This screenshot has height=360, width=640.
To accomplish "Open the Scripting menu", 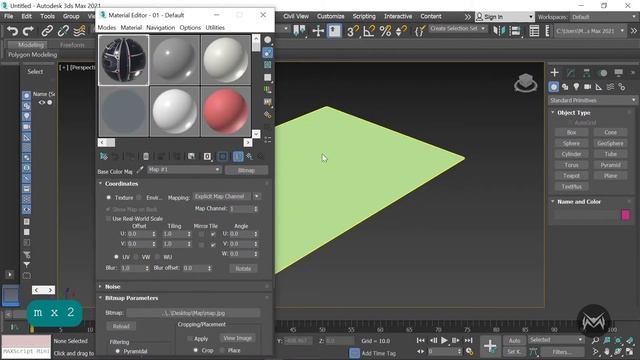I will click(364, 16).
